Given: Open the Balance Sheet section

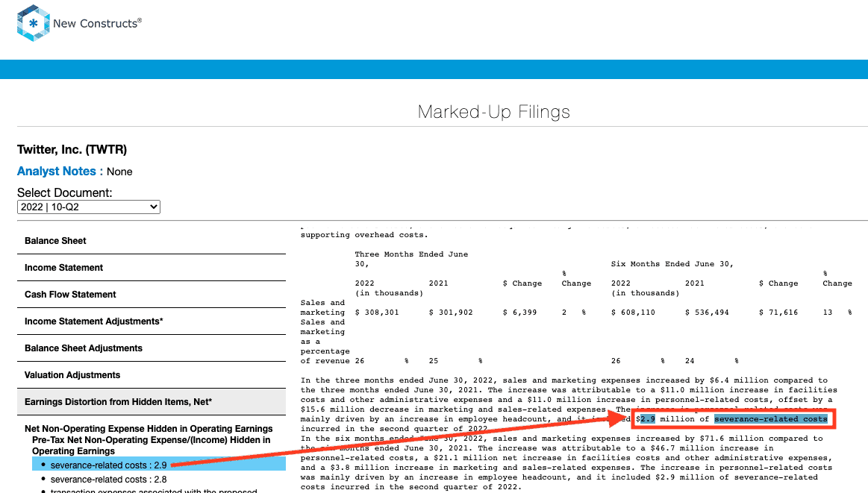Looking at the screenshot, I should click(x=152, y=241).
